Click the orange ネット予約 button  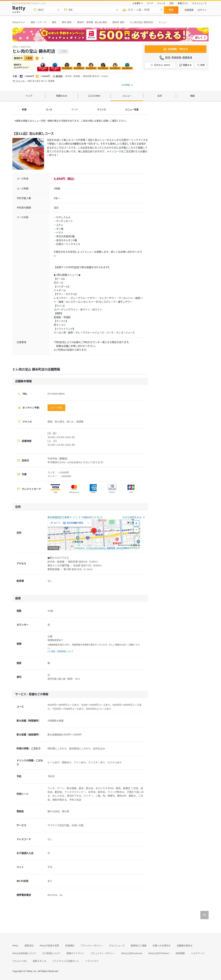56,408
